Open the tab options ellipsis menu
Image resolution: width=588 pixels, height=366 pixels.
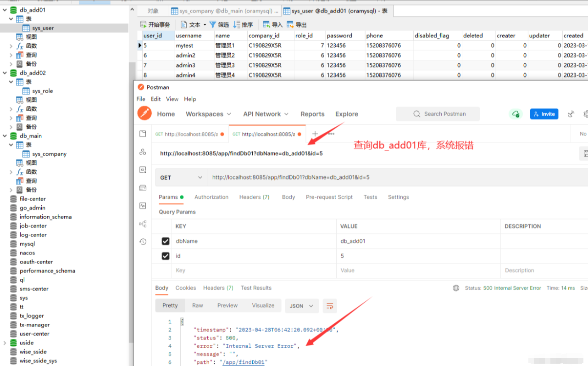pos(331,134)
